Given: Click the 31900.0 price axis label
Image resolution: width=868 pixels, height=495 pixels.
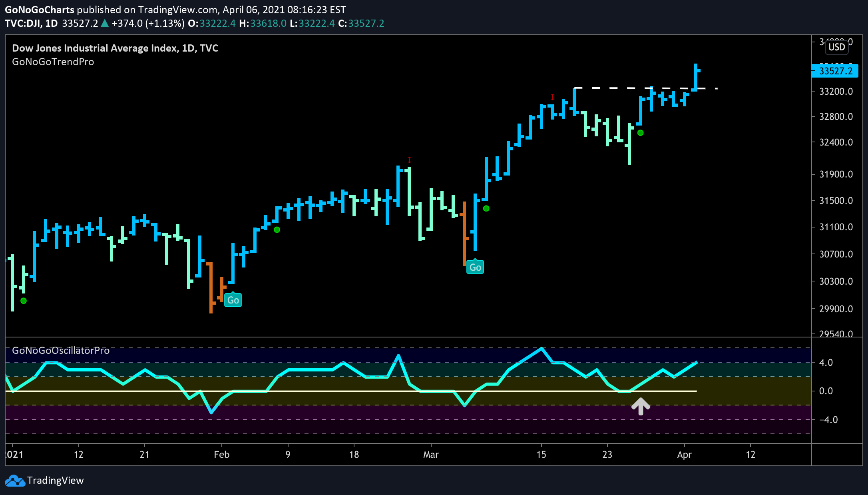Looking at the screenshot, I should pos(836,174).
